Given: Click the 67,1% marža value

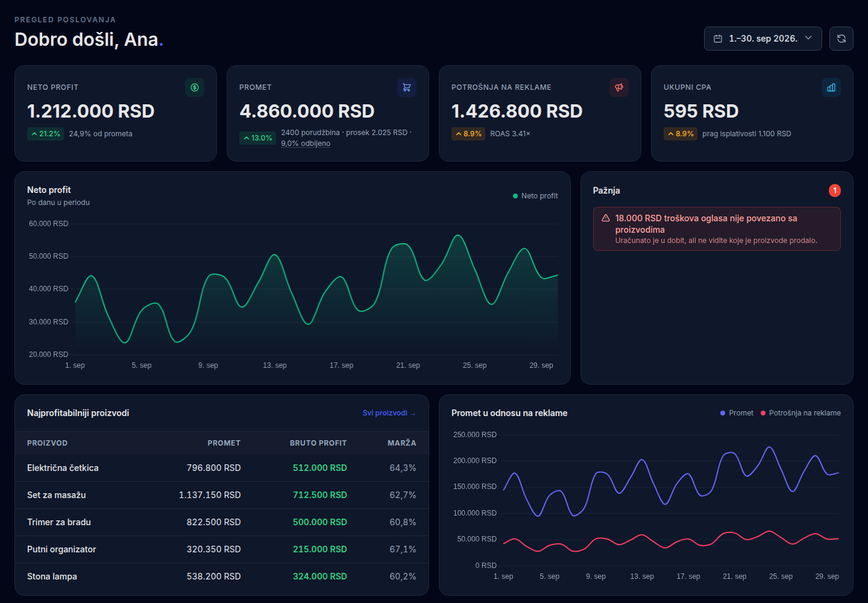Looking at the screenshot, I should (403, 549).
